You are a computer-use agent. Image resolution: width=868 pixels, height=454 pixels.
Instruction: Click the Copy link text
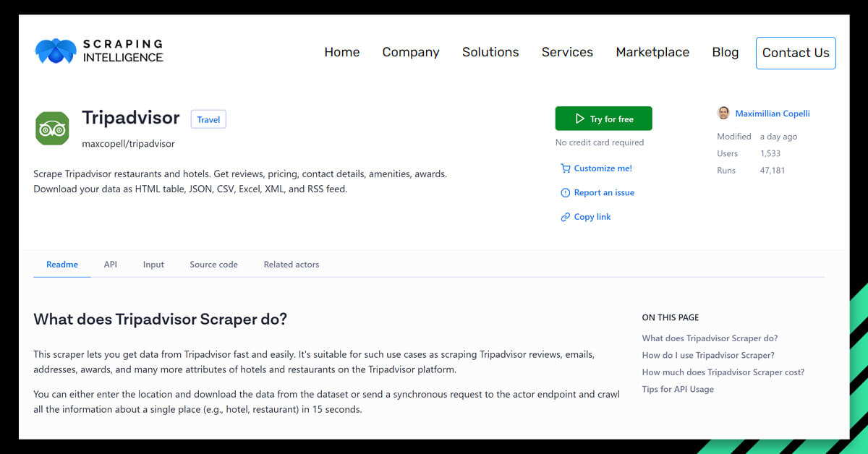(592, 217)
